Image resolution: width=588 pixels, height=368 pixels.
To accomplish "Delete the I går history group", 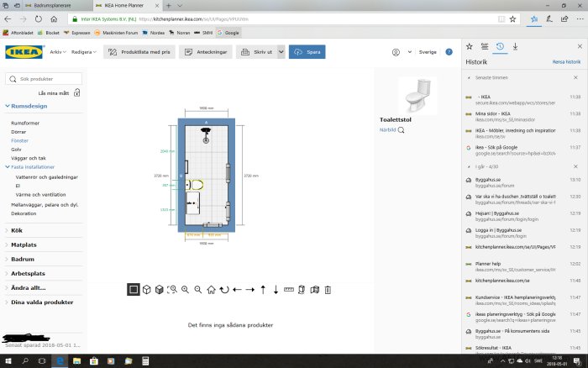I will coord(575,166).
